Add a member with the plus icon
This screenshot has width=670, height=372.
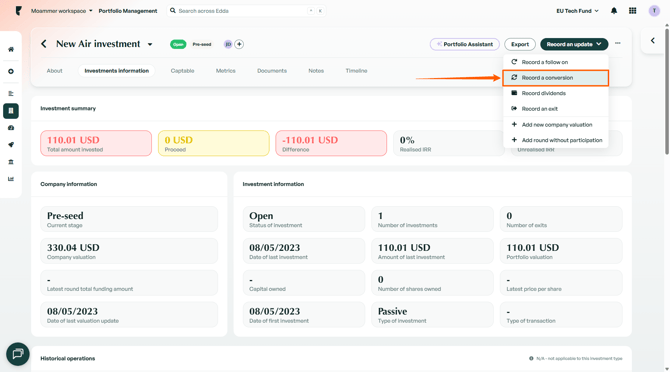point(239,44)
